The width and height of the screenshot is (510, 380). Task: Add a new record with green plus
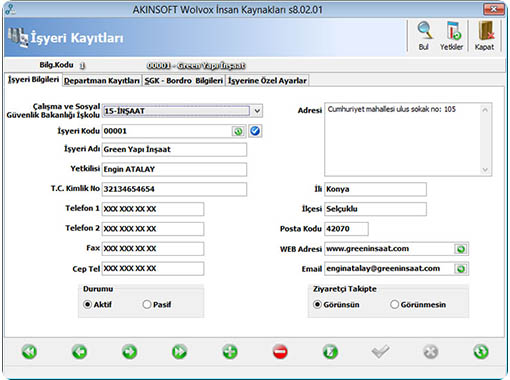pos(230,352)
